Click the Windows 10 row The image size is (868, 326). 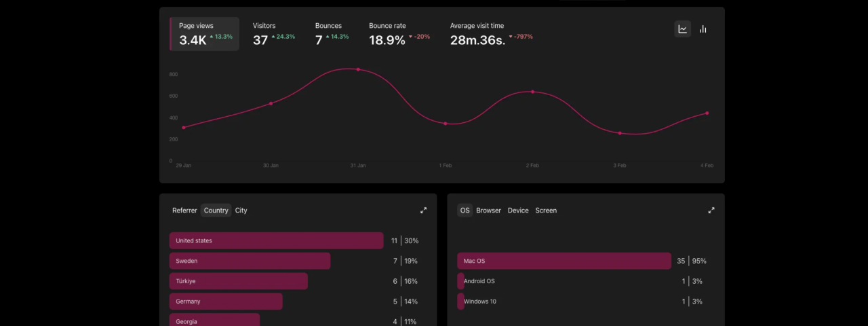583,302
